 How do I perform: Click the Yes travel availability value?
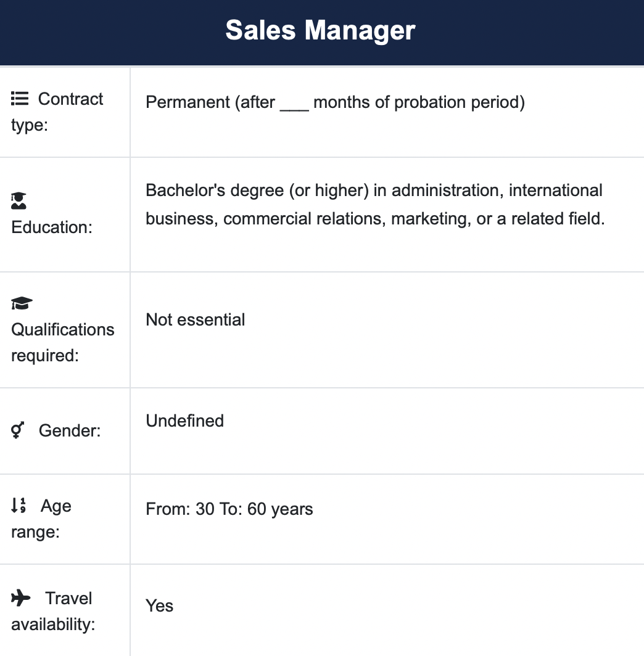(x=159, y=606)
